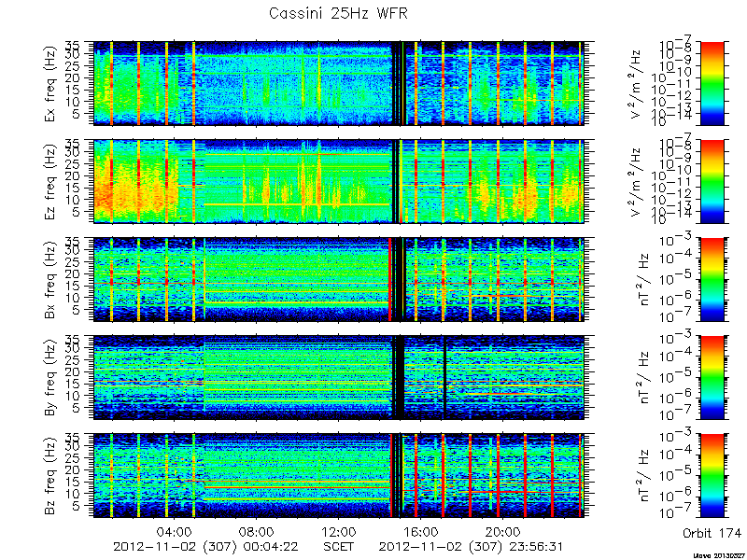This screenshot has width=747, height=560.
Task: Click the Bx panel color scale bar
Action: pyautogui.click(x=712, y=279)
